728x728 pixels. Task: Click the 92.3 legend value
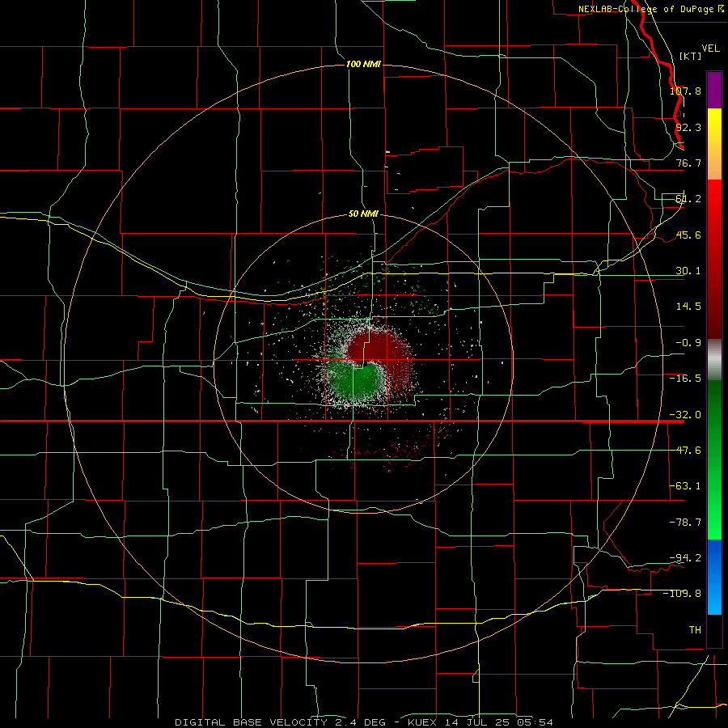coord(688,127)
